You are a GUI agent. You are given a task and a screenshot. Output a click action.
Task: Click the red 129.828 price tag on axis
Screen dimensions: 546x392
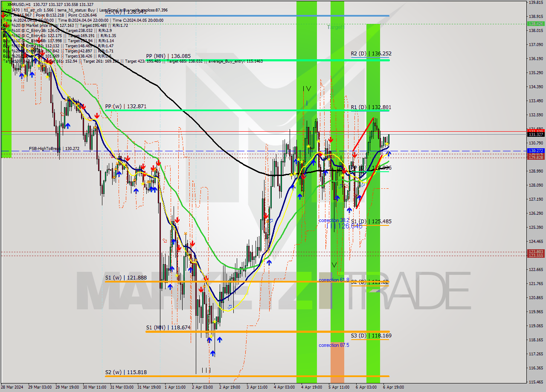[536, 158]
